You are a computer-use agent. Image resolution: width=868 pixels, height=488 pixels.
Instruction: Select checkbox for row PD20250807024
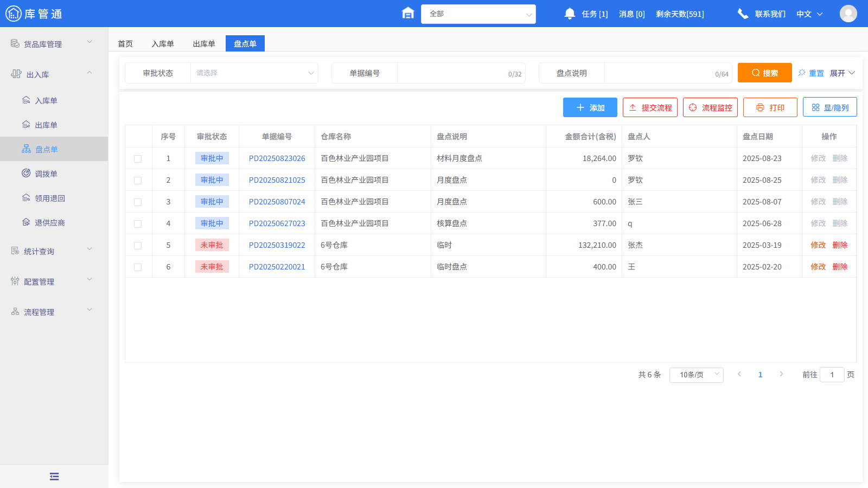138,202
